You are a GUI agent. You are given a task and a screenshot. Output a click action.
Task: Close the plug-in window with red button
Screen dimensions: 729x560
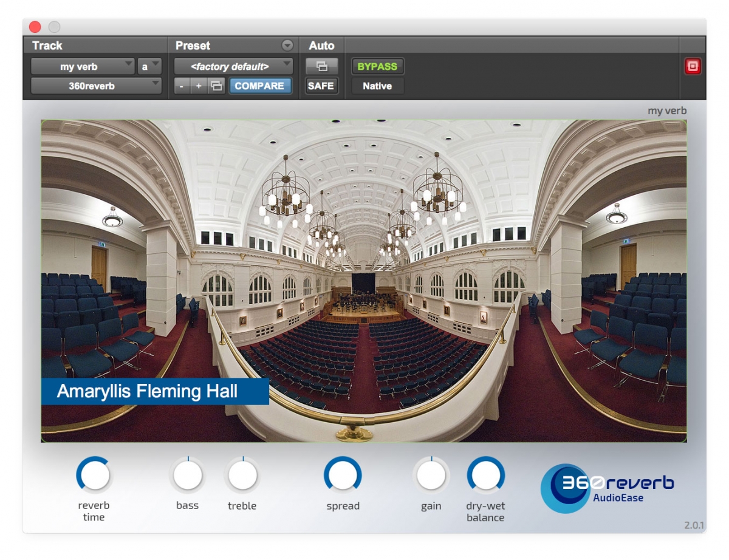tap(35, 27)
